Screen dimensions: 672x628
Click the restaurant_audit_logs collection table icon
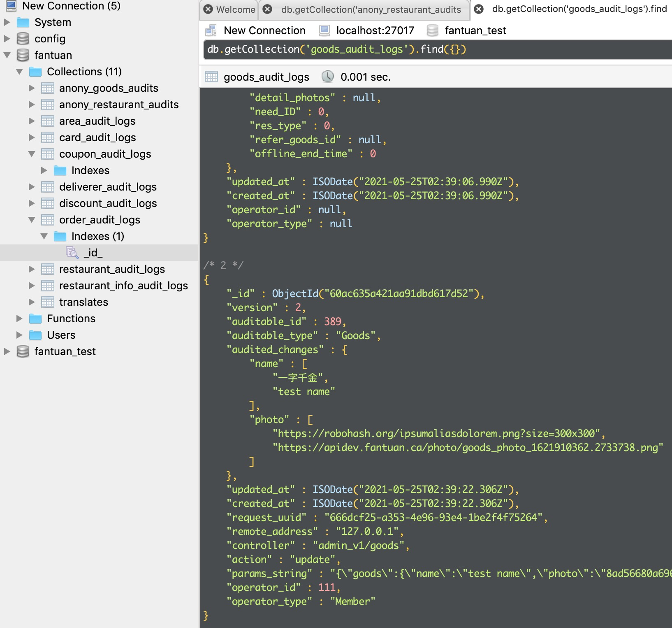tap(48, 269)
